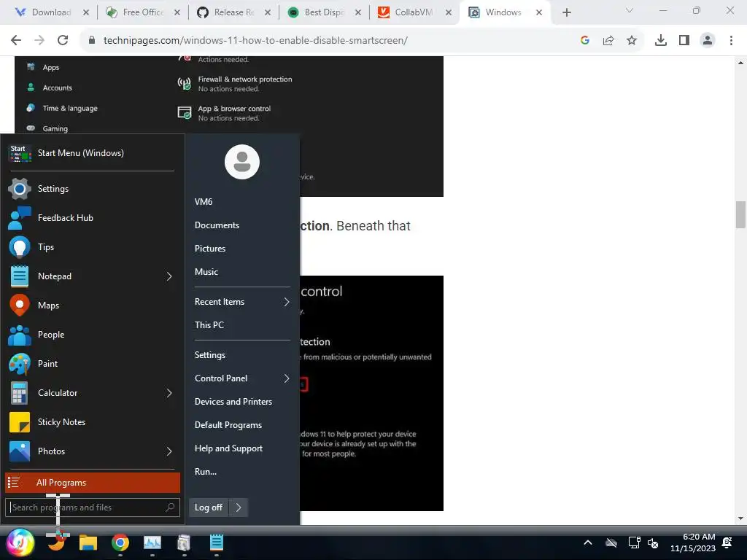Click the Chrome address bar URL

(255, 41)
